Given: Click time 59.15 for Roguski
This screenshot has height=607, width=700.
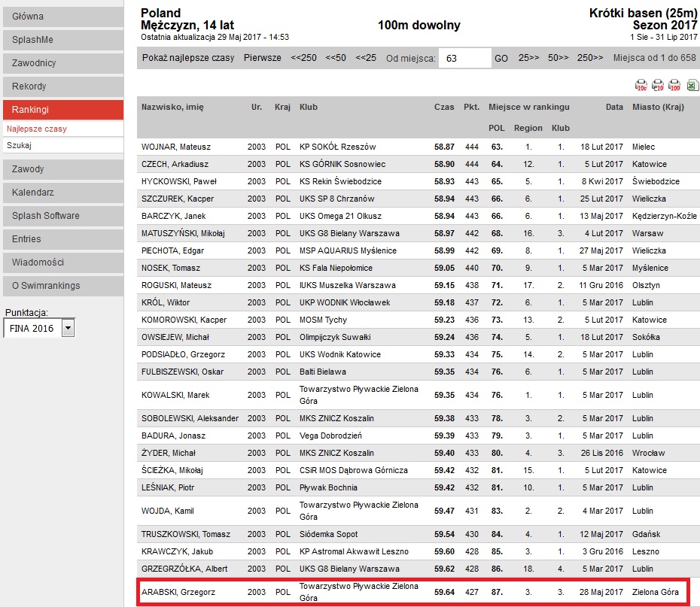Looking at the screenshot, I should click(444, 285).
